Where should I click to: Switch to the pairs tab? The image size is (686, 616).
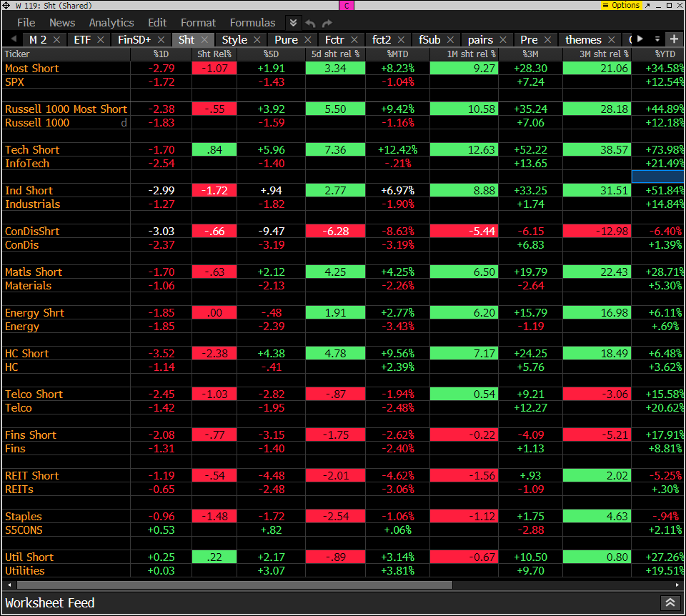point(481,40)
